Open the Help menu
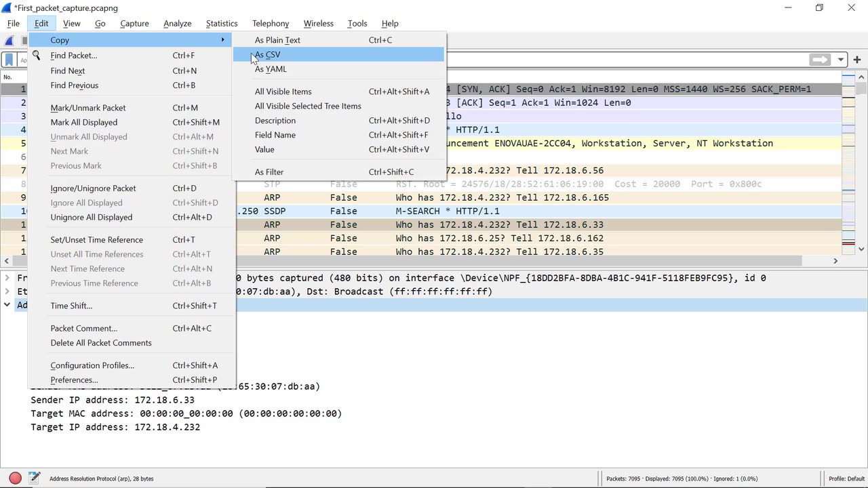This screenshot has height=488, width=868. click(390, 23)
